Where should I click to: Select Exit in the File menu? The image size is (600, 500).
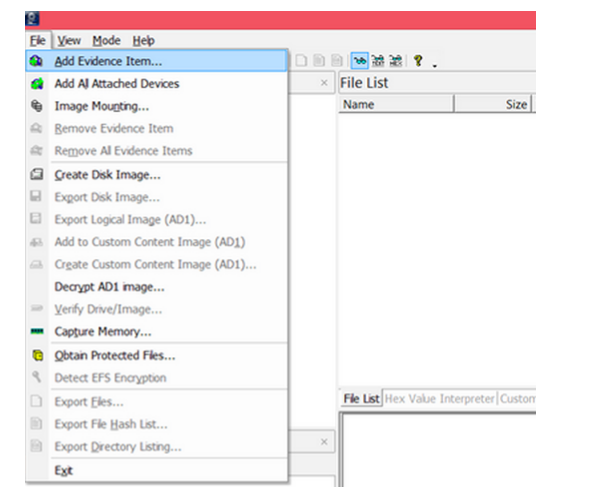64,470
